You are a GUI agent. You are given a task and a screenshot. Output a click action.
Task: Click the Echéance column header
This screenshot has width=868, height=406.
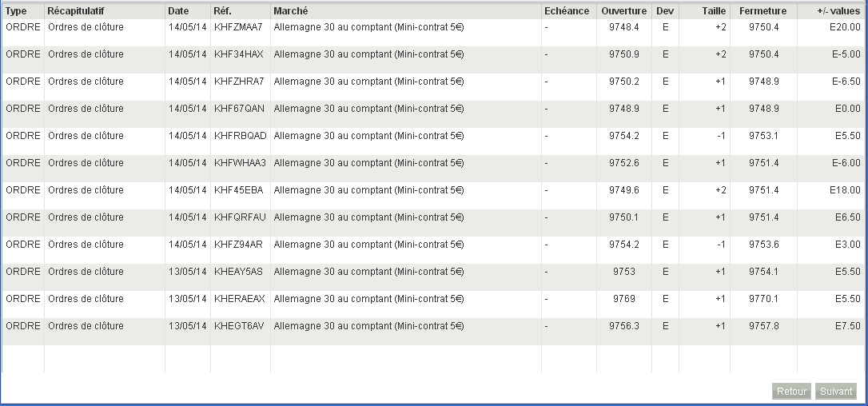567,11
